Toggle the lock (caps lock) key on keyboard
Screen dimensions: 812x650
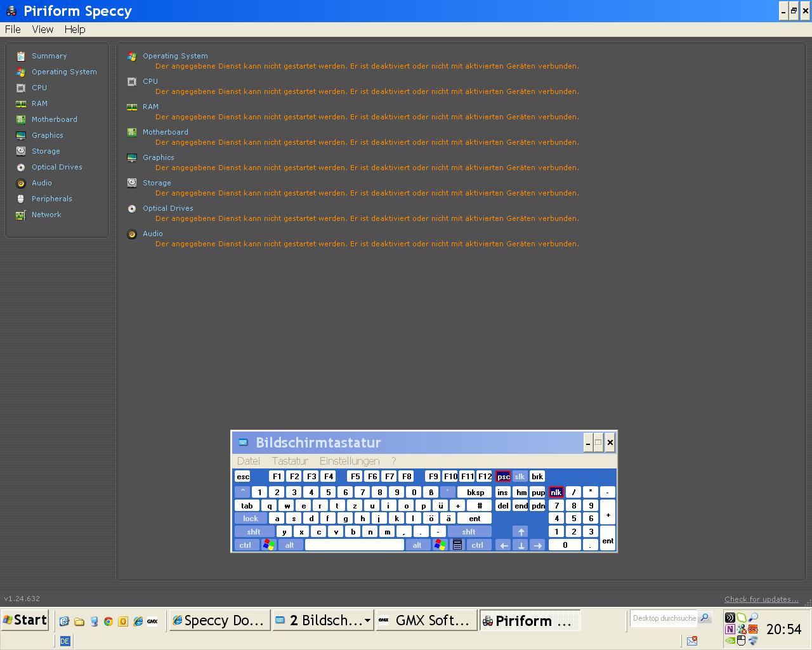[x=251, y=519]
